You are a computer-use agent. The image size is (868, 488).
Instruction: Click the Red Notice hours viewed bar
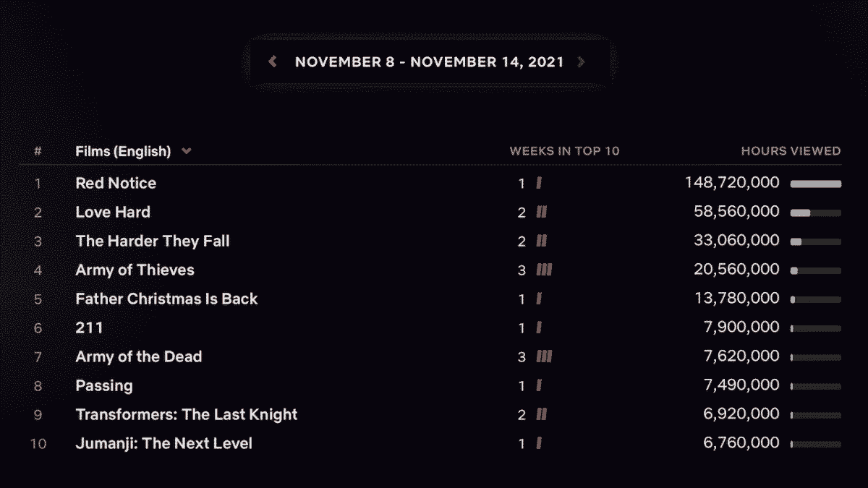pos(816,184)
